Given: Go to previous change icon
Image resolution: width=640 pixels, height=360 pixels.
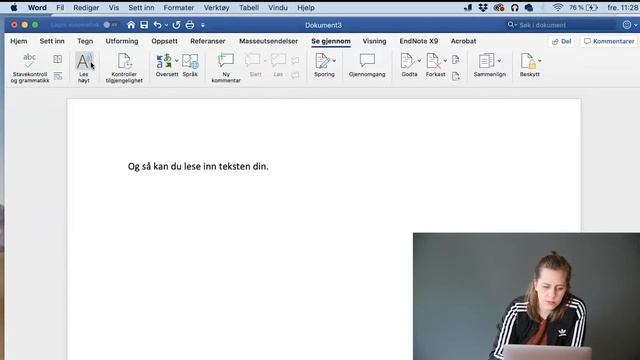Looking at the screenshot, I should click(456, 60).
